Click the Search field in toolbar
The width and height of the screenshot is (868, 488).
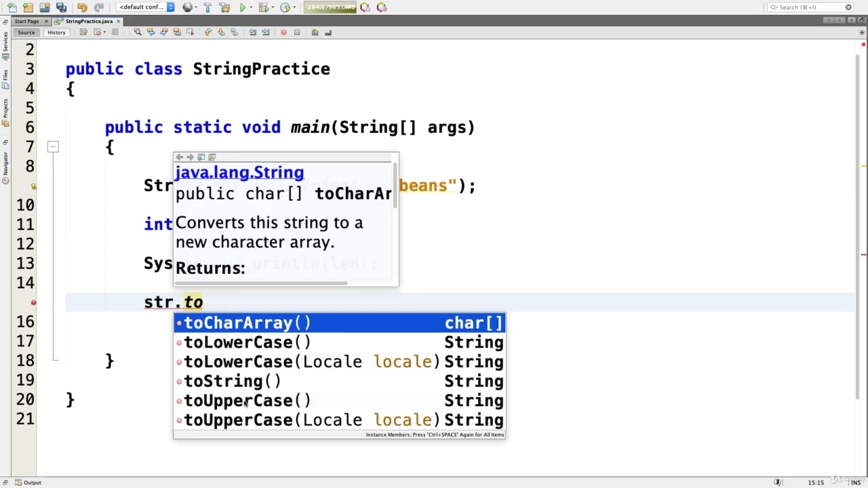(810, 7)
